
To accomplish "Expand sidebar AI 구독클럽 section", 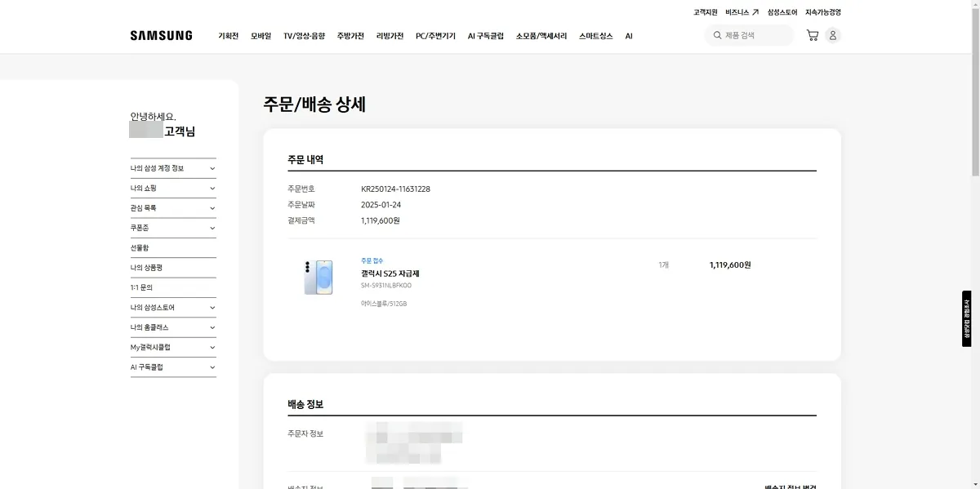I will click(173, 367).
